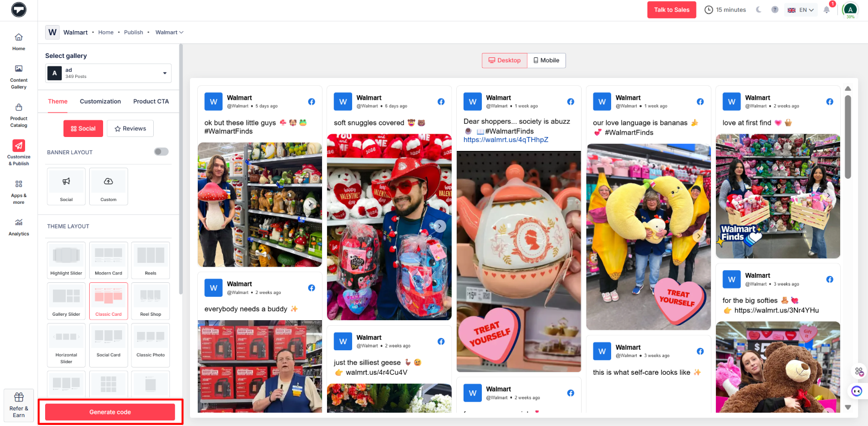
Task: Open the big teddy bear post image
Action: tap(778, 367)
